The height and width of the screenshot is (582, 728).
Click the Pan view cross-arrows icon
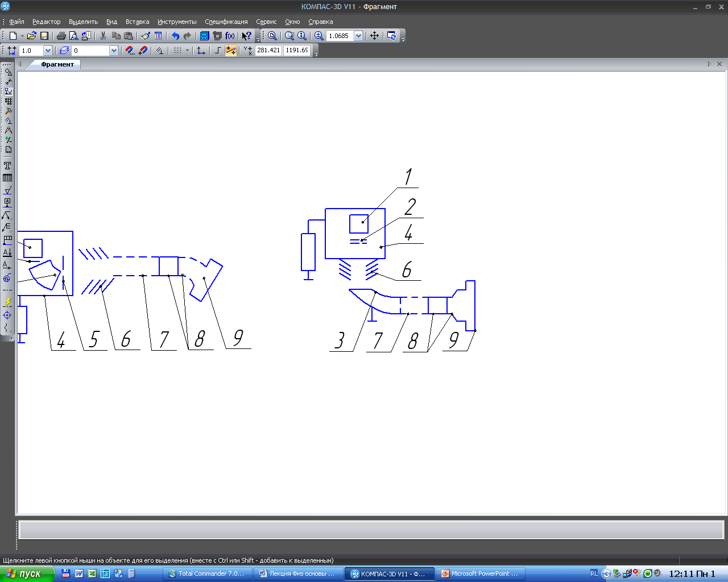pos(374,36)
